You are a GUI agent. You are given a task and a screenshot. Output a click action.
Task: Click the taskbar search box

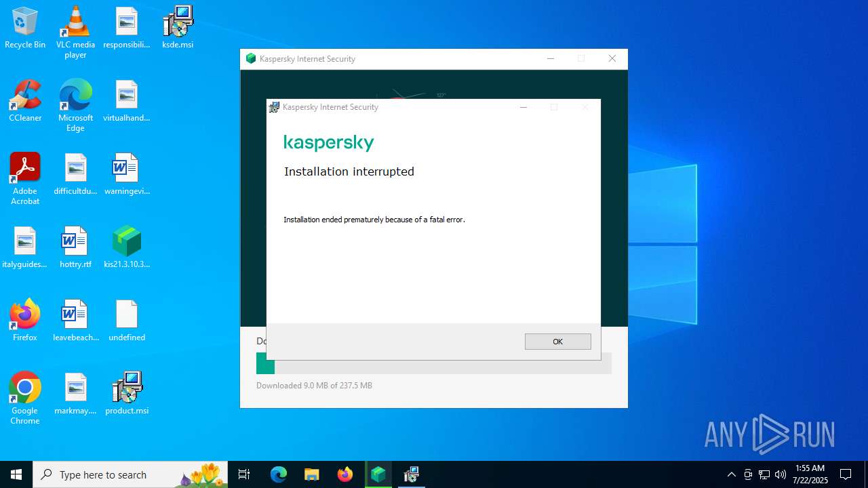pyautogui.click(x=130, y=474)
